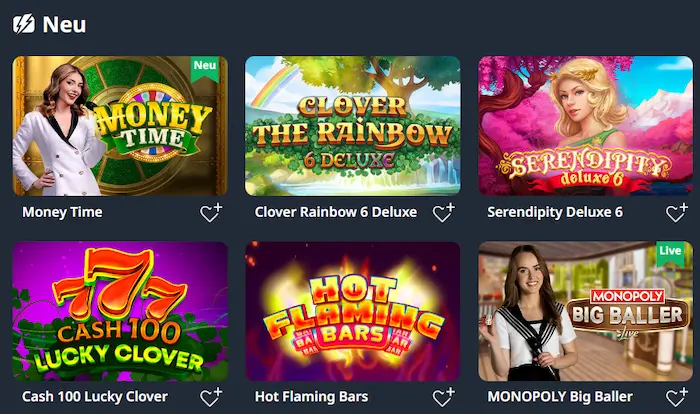Add MONOPOLY Big Baller to favorites
Image resolution: width=700 pixels, height=414 pixels.
click(x=677, y=397)
